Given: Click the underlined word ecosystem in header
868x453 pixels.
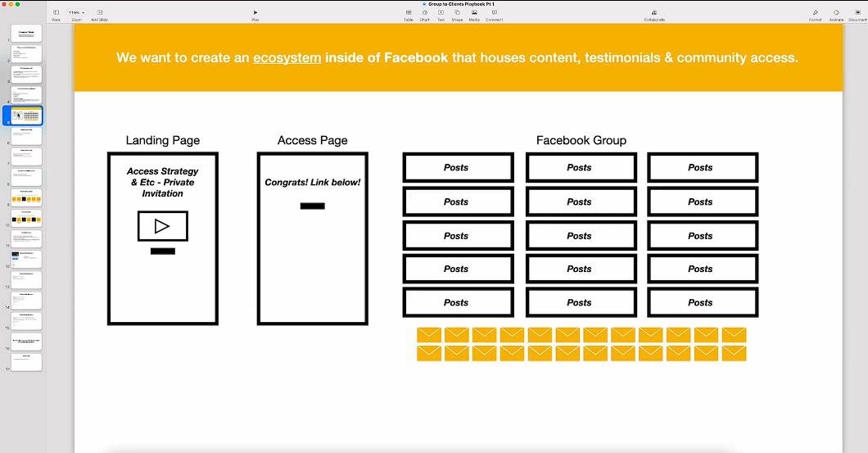Looking at the screenshot, I should pyautogui.click(x=287, y=58).
